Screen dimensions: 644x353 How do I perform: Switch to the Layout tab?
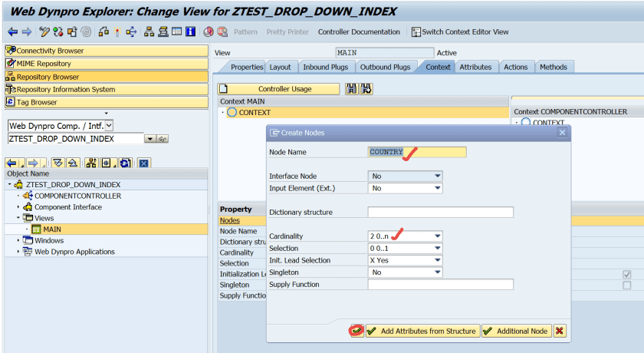(280, 67)
